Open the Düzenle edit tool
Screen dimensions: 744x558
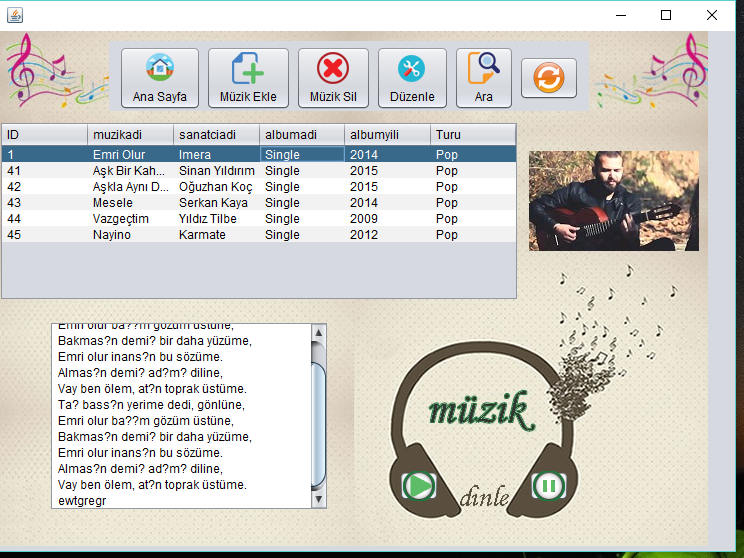[x=411, y=78]
